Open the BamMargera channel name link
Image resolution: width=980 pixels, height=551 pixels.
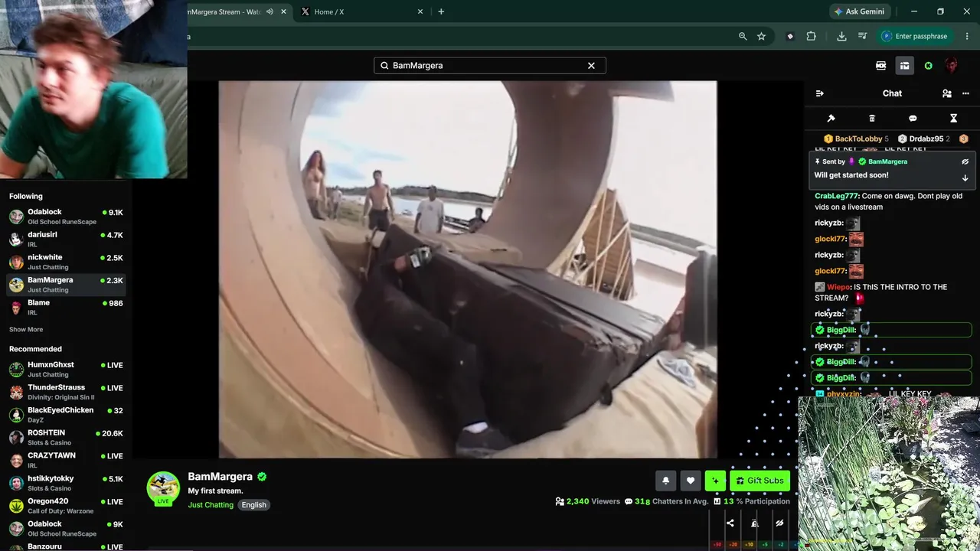pos(220,477)
